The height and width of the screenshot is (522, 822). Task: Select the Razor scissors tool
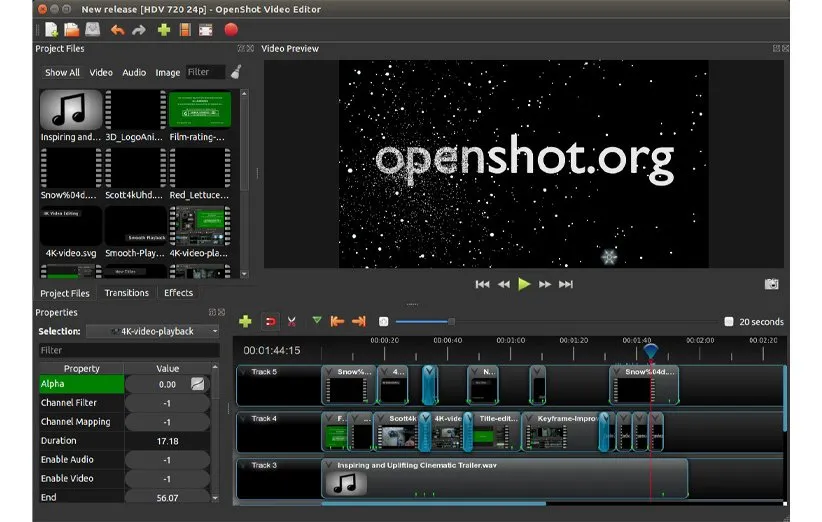[292, 321]
